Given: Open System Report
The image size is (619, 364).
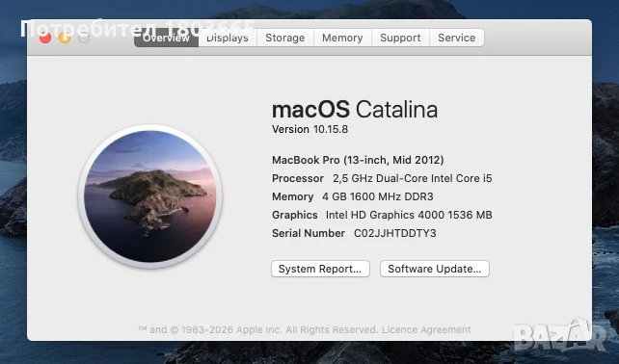Looking at the screenshot, I should [320, 269].
